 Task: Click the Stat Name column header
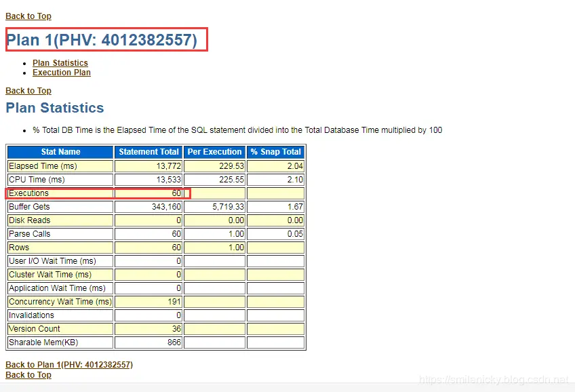[60, 152]
